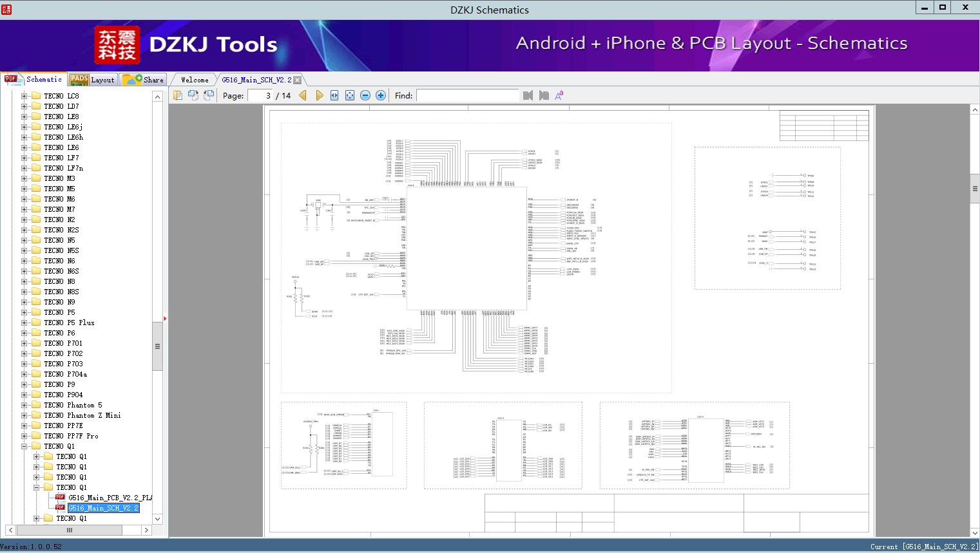
Task: Zoom out with minus icon
Action: coord(365,95)
